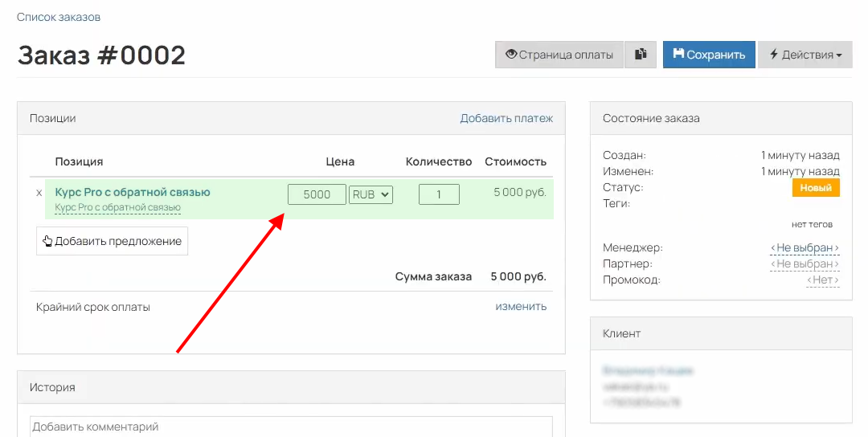868x437 pixels.
Task: Open the RUB currency dropdown
Action: pos(371,194)
